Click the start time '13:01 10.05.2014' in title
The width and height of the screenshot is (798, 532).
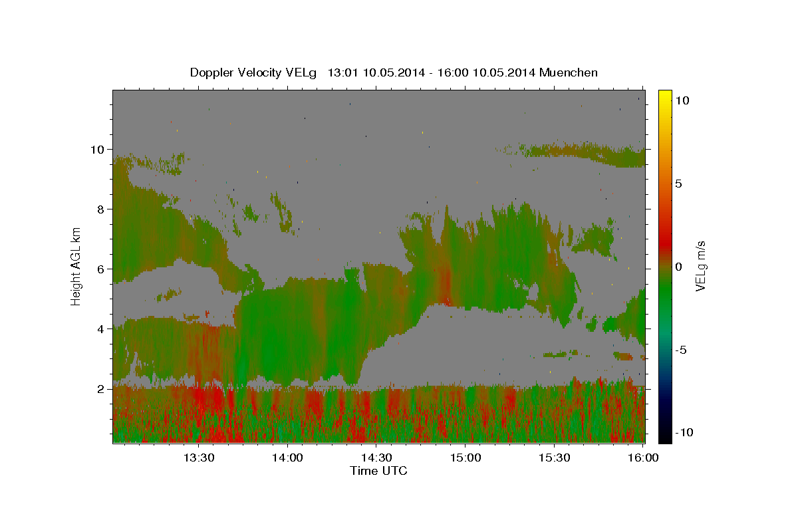375,72
